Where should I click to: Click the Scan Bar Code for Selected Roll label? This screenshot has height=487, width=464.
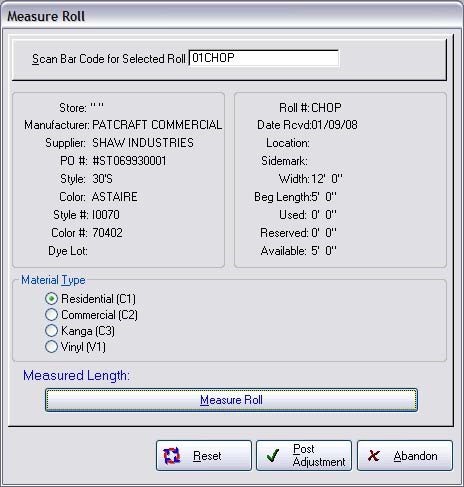[x=109, y=59]
